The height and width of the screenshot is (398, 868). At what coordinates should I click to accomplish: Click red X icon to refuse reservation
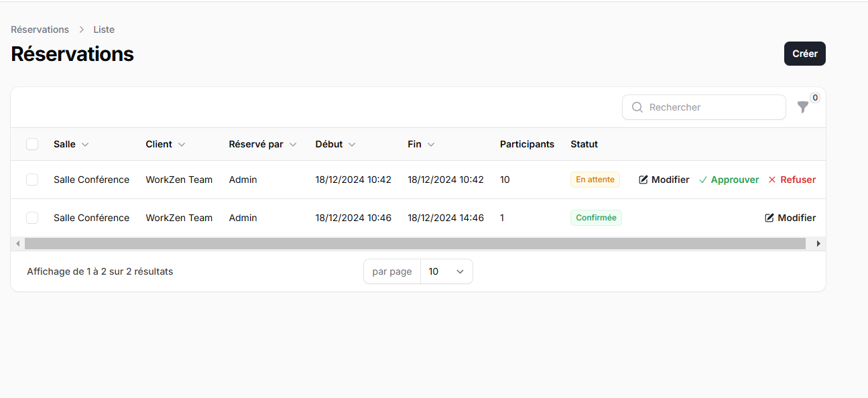tap(772, 180)
